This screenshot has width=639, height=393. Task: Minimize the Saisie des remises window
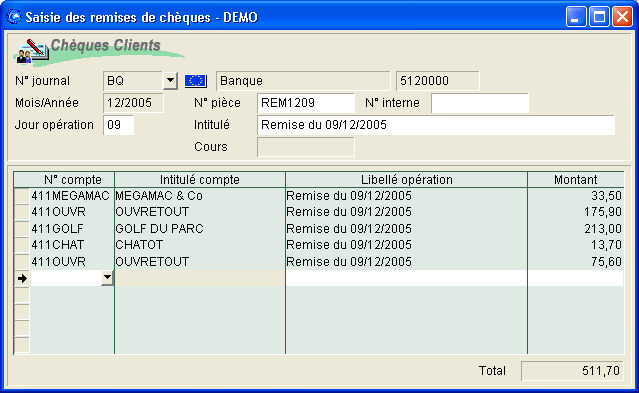click(x=576, y=17)
